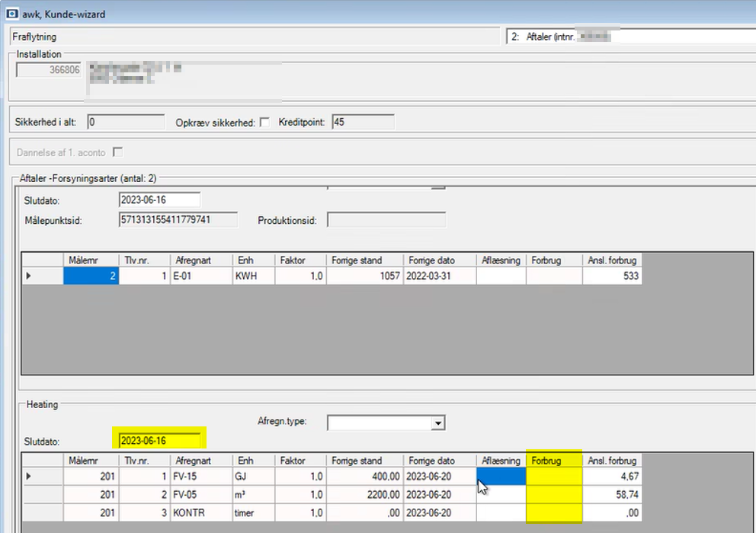Click the Forrige stand cell 400,00

point(365,476)
